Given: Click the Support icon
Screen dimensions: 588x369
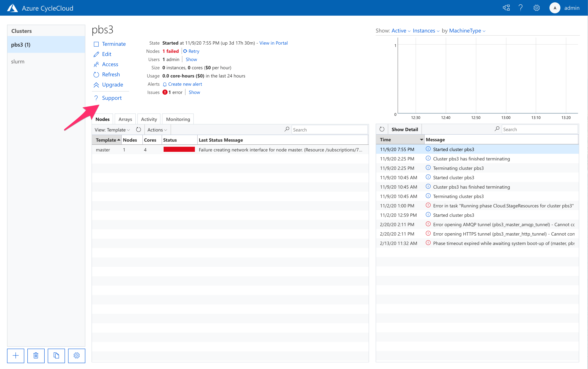Looking at the screenshot, I should click(x=96, y=98).
